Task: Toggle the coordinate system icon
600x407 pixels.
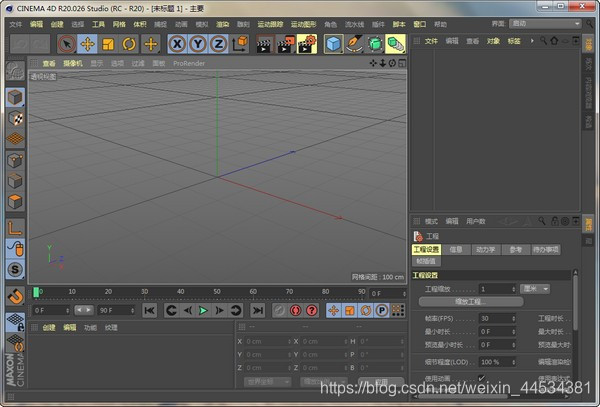Action: coord(240,44)
